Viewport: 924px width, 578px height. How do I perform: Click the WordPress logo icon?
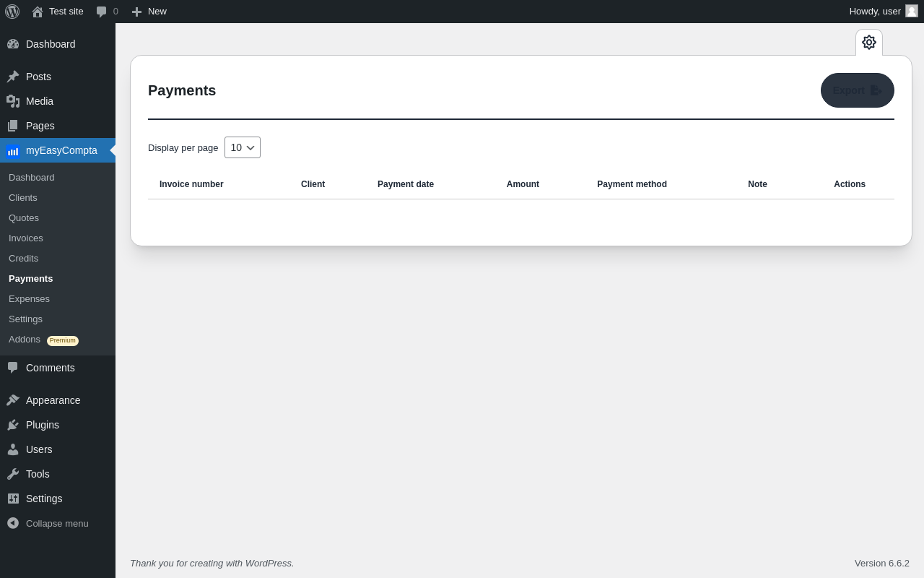tap(12, 12)
